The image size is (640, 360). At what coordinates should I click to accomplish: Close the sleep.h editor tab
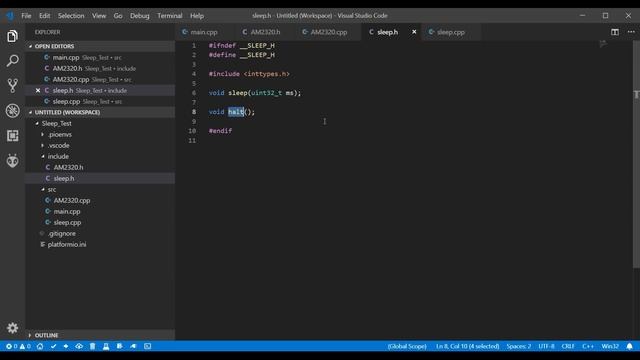click(414, 32)
